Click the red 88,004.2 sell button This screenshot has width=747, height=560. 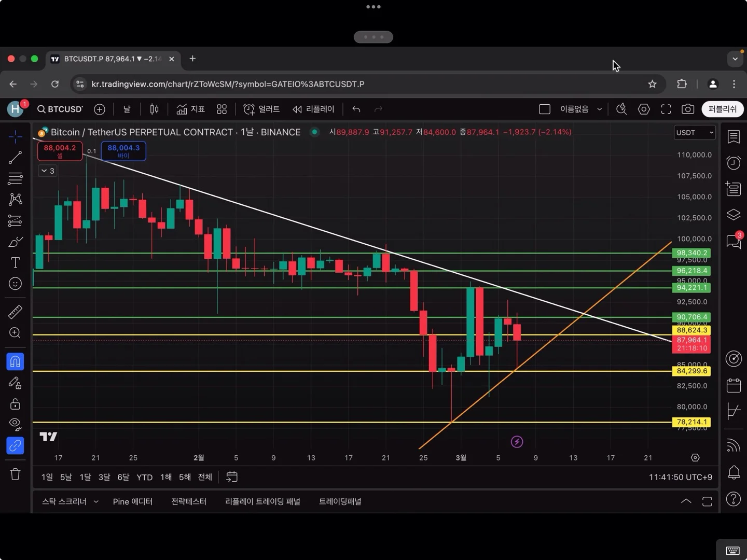(x=60, y=151)
